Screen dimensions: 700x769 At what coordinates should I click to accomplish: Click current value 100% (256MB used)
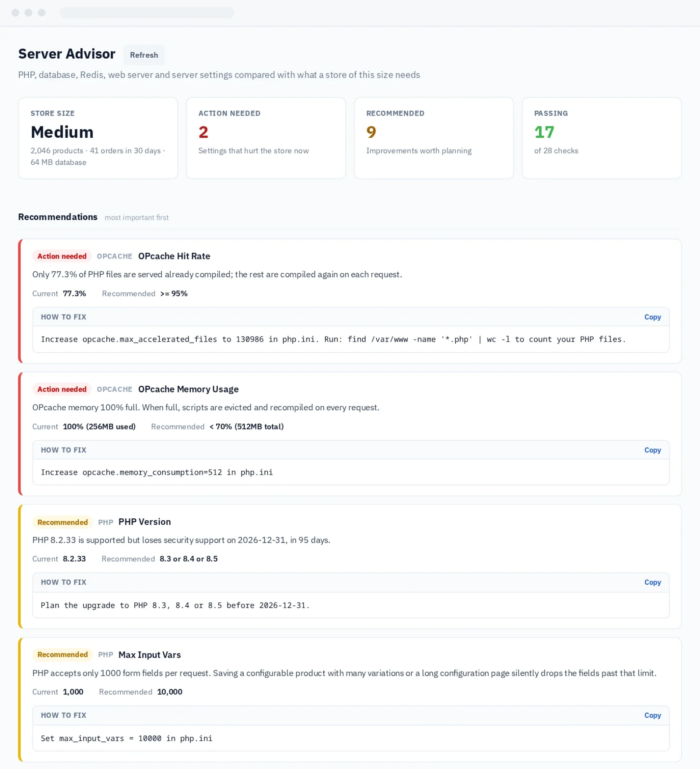(99, 426)
